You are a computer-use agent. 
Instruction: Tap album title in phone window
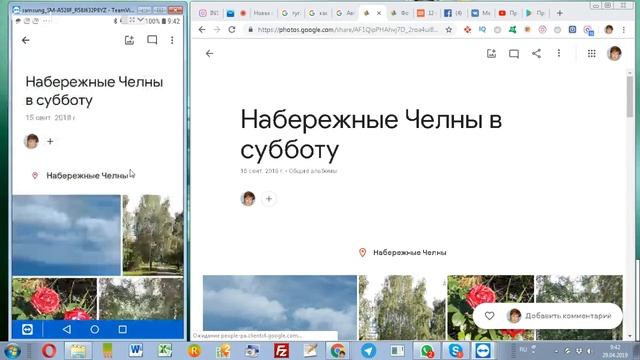coord(94,91)
